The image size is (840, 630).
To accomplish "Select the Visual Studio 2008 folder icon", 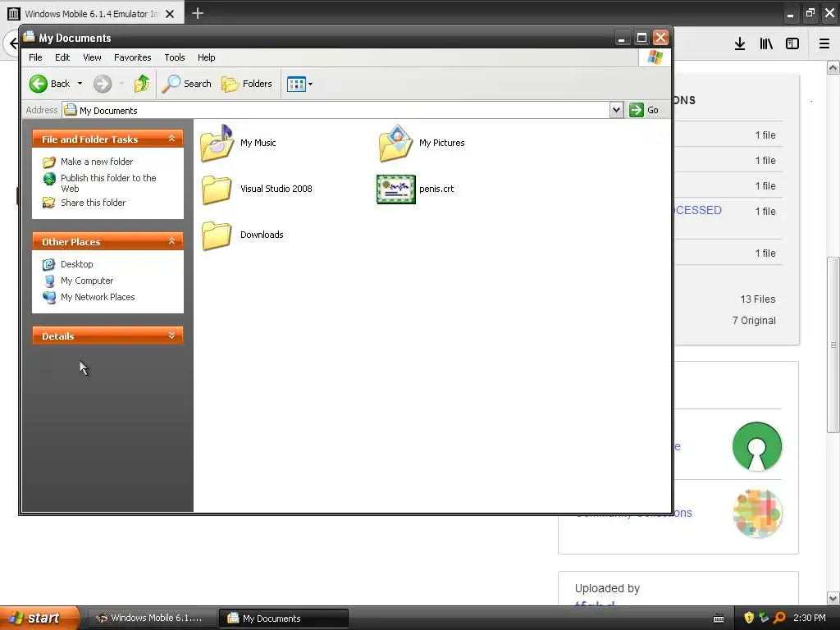I will 217,189.
